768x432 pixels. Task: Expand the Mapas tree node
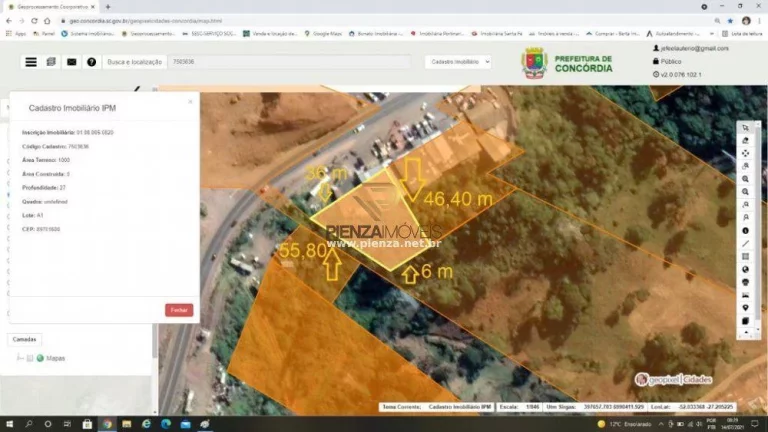click(20, 358)
